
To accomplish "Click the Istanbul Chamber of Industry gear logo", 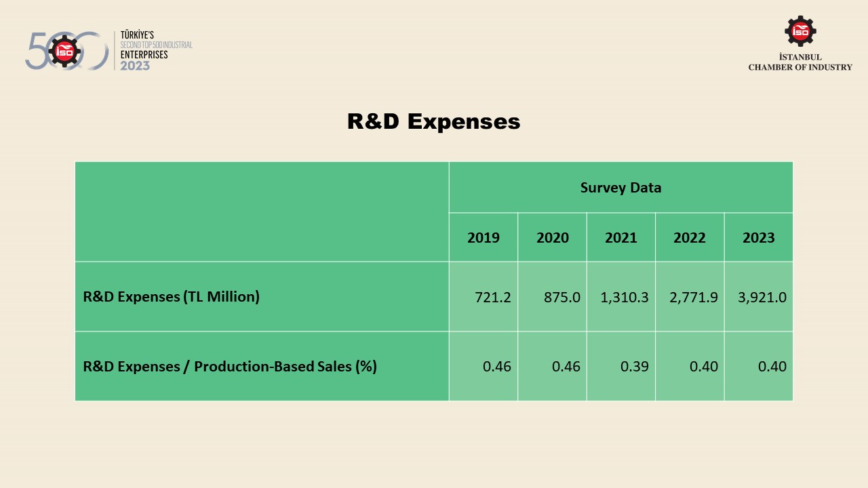I will [x=800, y=30].
